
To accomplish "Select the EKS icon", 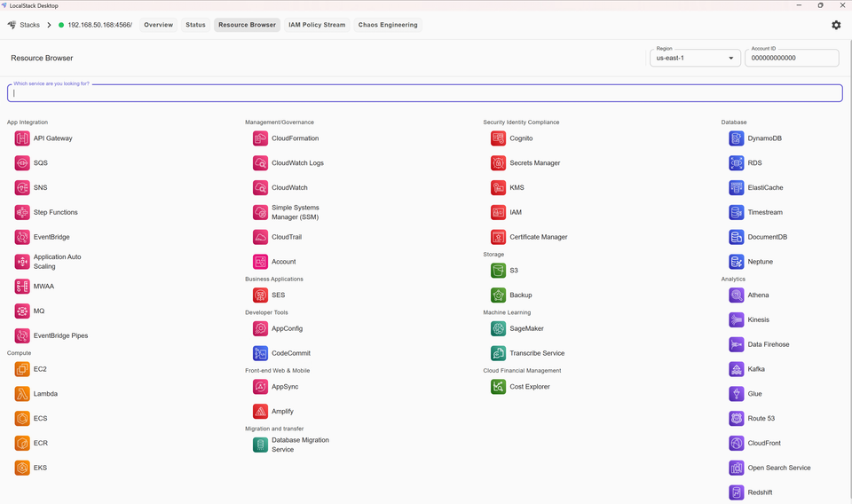I will point(22,468).
